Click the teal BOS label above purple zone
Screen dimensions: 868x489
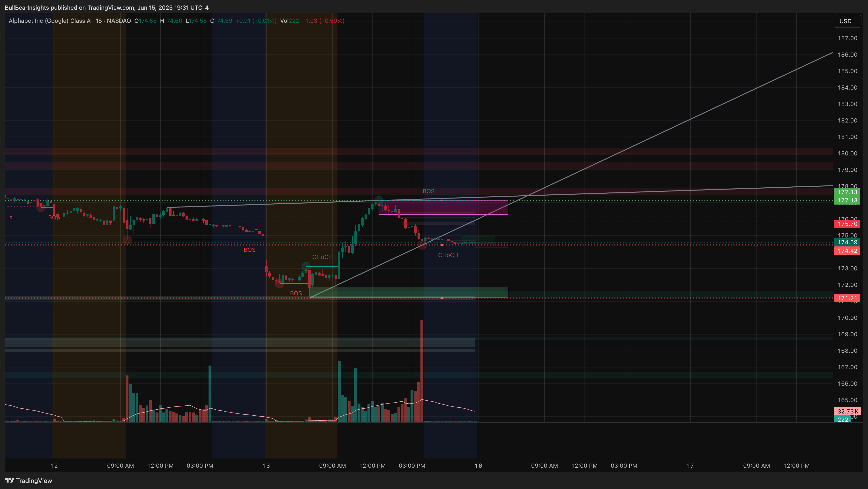pos(428,191)
